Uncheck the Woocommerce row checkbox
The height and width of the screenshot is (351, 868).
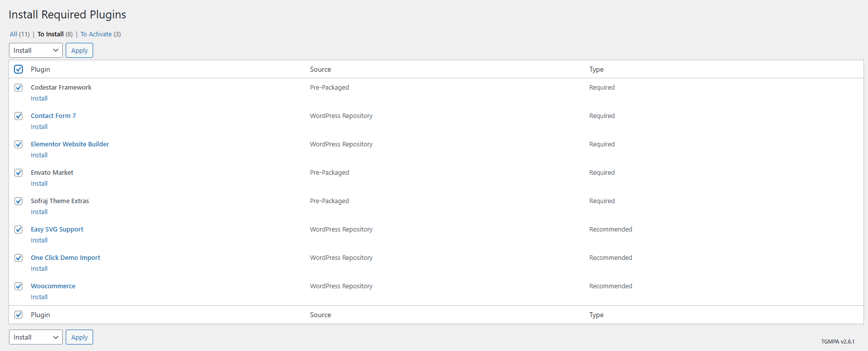[18, 286]
